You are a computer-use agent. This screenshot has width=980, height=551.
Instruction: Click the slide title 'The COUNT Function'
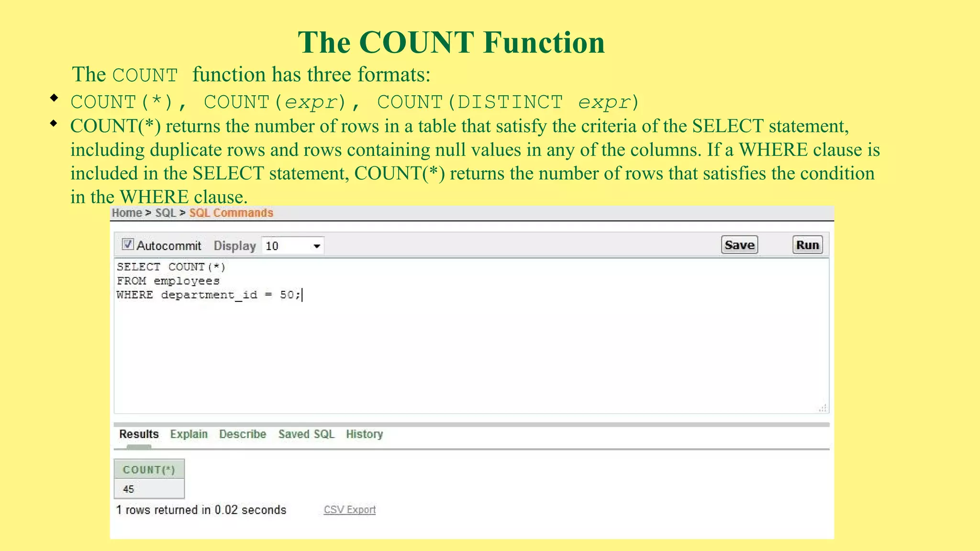[x=451, y=42]
